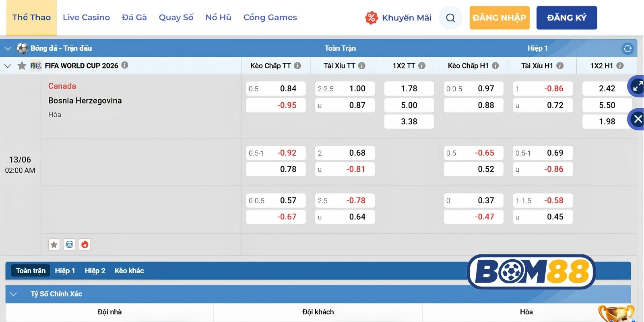Click the FIFA league logo icon
644x322 pixels.
[36, 65]
